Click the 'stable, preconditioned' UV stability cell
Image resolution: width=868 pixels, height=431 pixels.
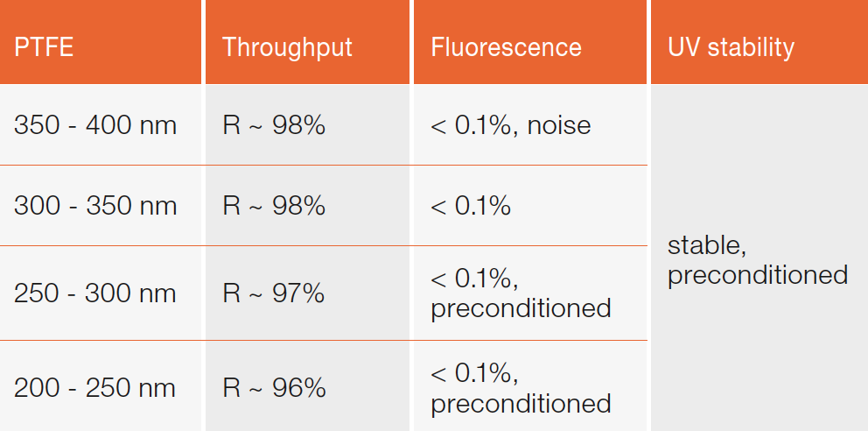point(757,260)
